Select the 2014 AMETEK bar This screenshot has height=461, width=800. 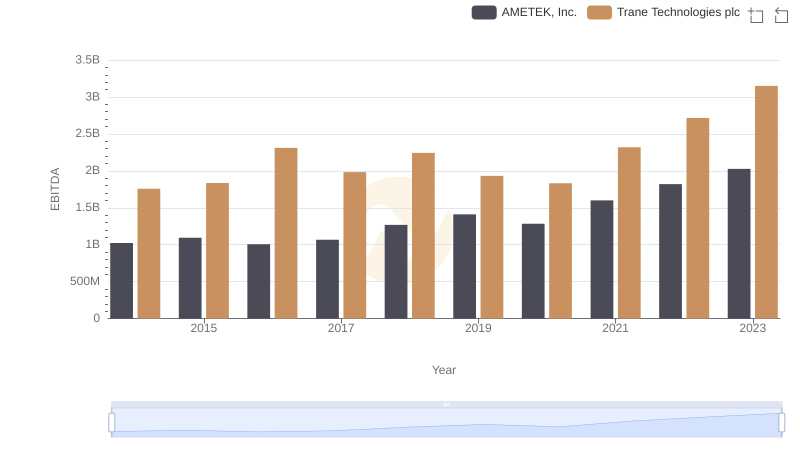click(121, 281)
